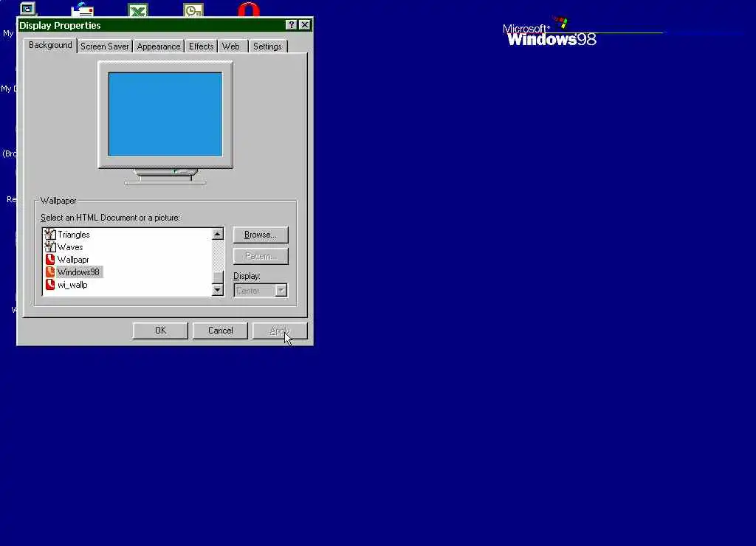
Task: Click the Wallpapr file icon
Action: pos(50,260)
